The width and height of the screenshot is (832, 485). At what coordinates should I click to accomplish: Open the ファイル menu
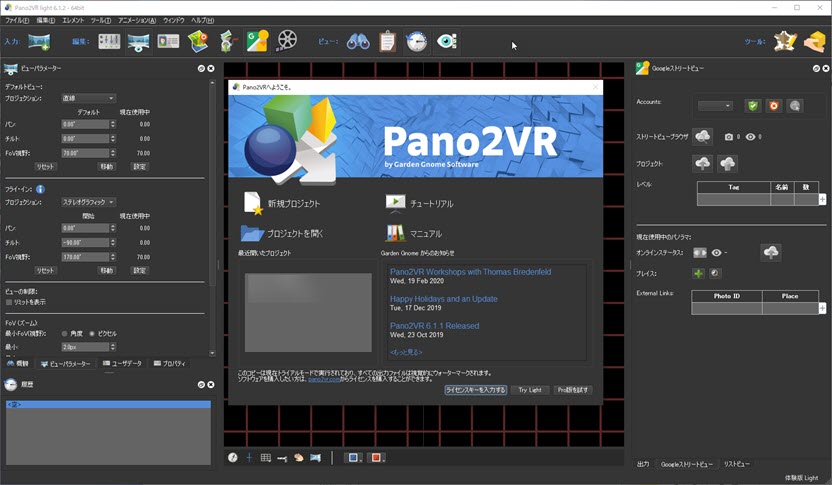(17, 20)
